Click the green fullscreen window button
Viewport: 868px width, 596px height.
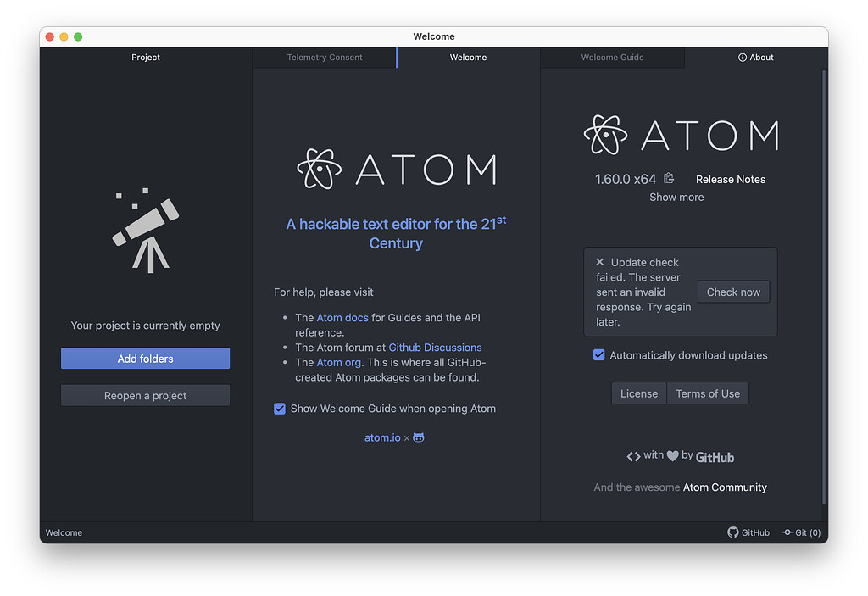(78, 36)
